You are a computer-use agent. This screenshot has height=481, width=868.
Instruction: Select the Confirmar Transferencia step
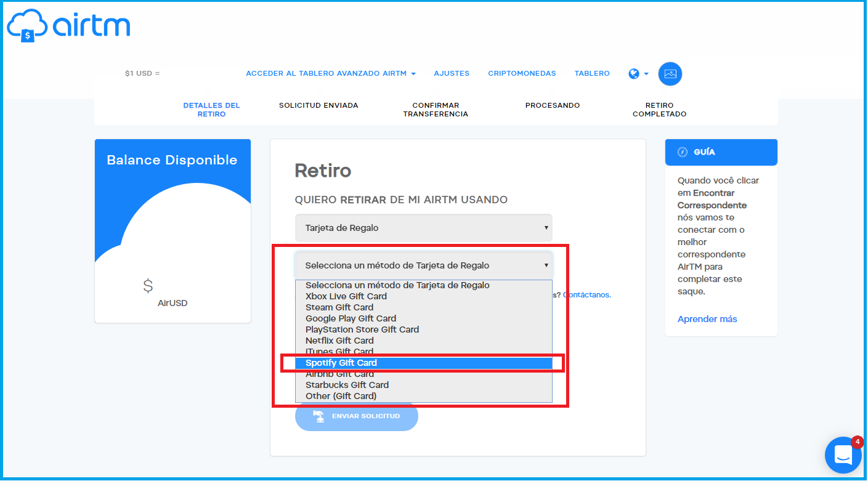pos(436,110)
